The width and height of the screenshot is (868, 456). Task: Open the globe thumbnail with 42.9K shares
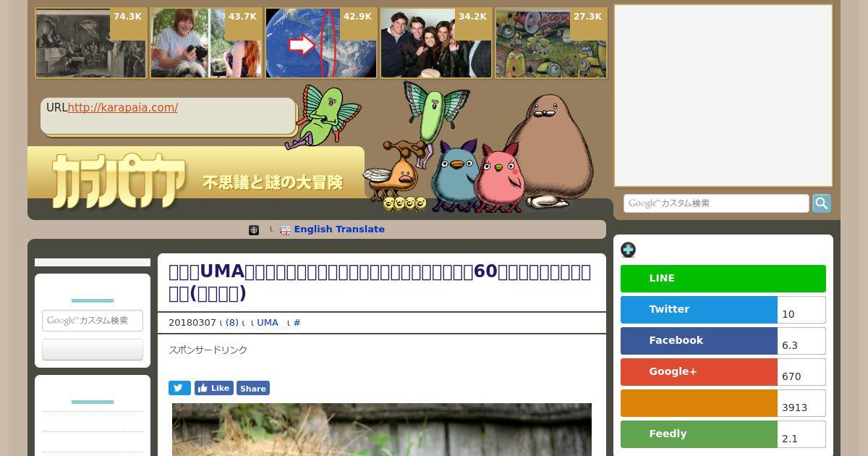(321, 43)
